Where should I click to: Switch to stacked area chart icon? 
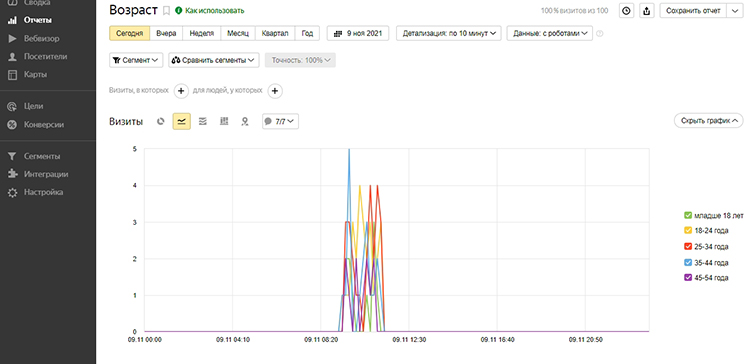pyautogui.click(x=203, y=121)
